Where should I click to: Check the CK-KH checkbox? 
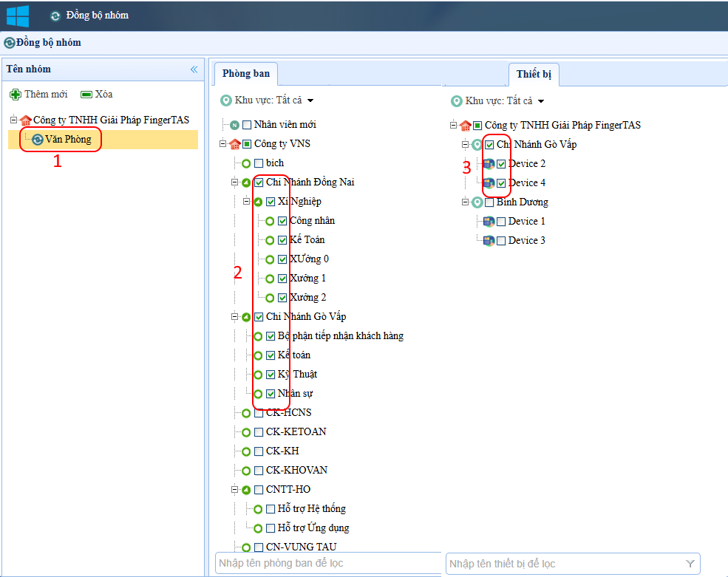[259, 451]
